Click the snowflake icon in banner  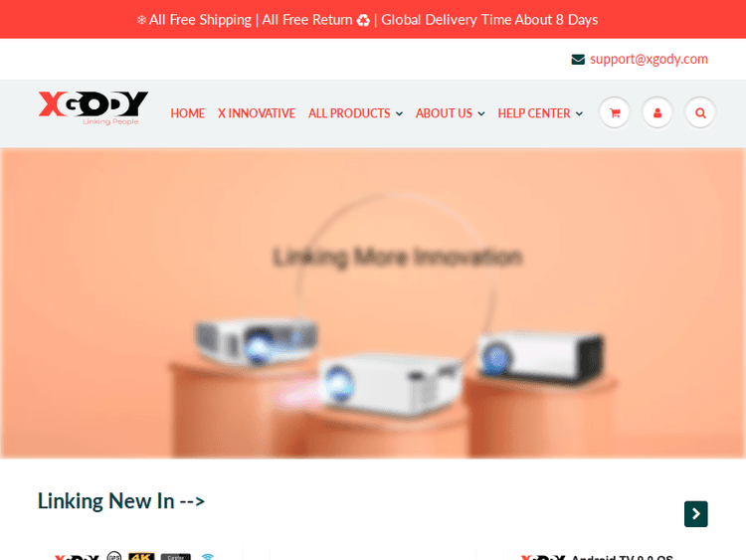141,20
